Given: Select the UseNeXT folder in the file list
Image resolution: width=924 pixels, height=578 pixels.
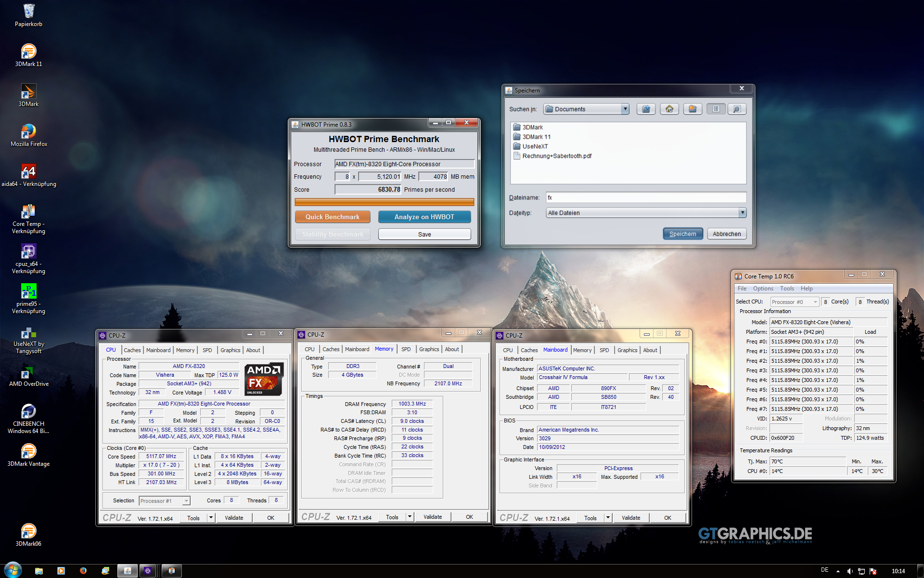Looking at the screenshot, I should pos(530,146).
